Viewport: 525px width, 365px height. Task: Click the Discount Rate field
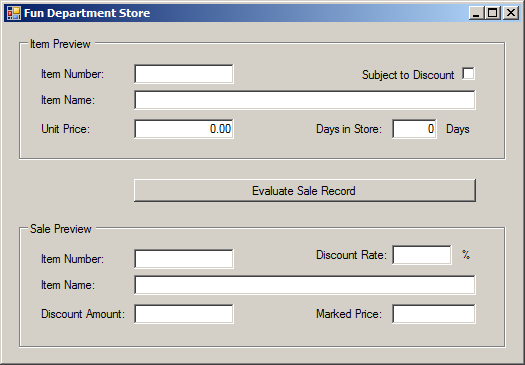click(422, 255)
